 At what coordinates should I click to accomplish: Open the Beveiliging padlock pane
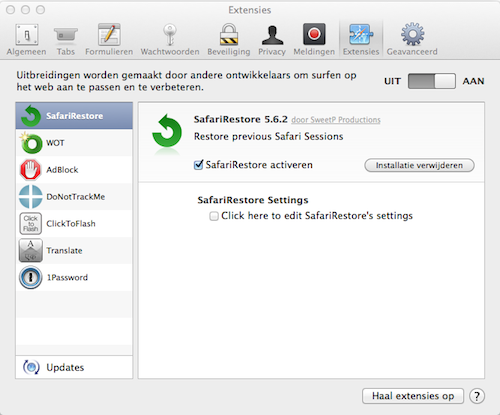point(229,39)
